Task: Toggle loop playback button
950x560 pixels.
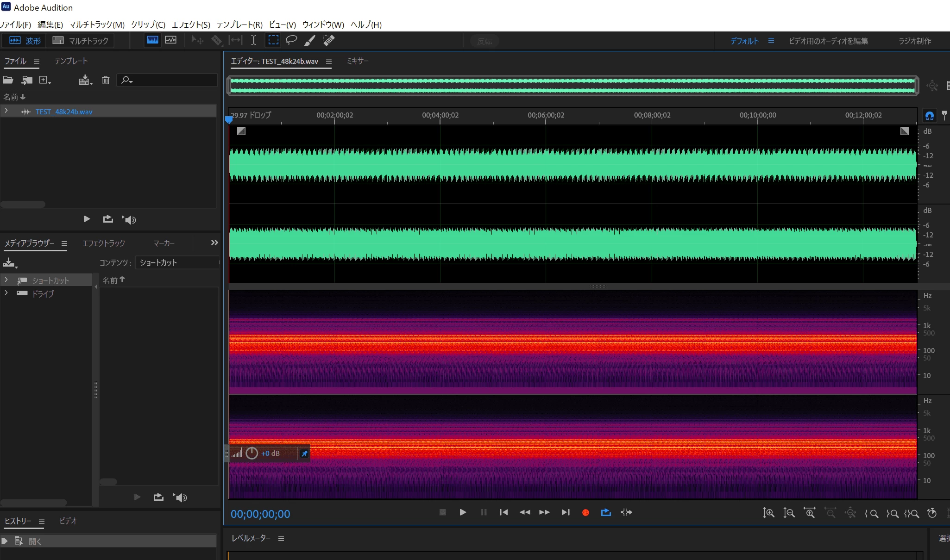Action: [606, 512]
